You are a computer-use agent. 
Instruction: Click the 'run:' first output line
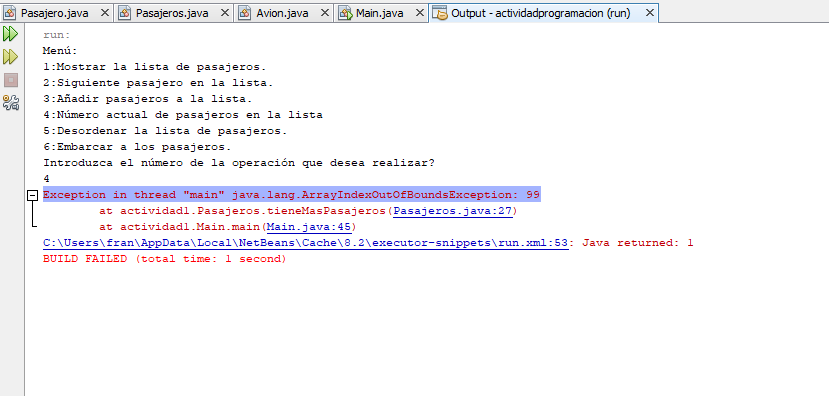pyautogui.click(x=57, y=35)
